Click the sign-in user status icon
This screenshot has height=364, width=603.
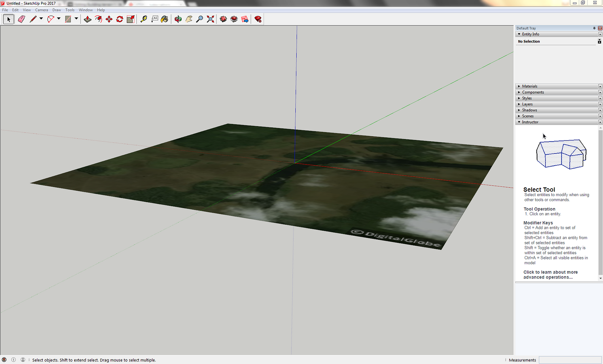pyautogui.click(x=23, y=360)
